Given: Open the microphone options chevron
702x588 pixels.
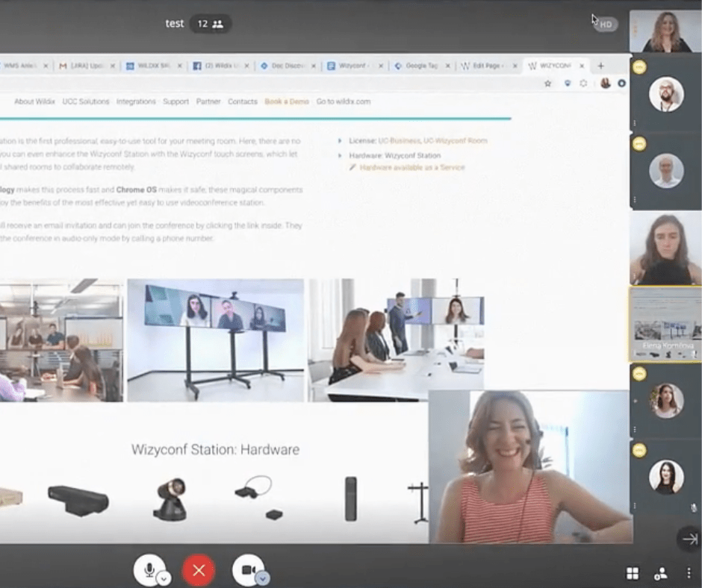Looking at the screenshot, I should [x=164, y=578].
